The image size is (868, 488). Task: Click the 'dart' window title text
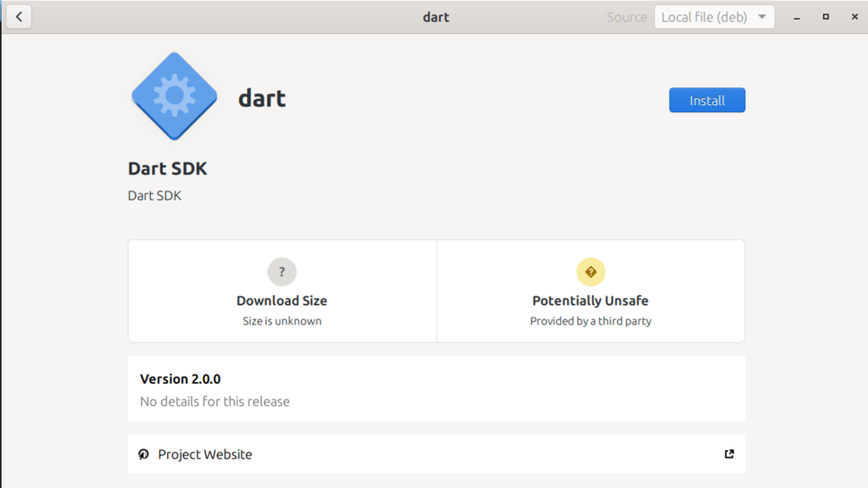436,17
